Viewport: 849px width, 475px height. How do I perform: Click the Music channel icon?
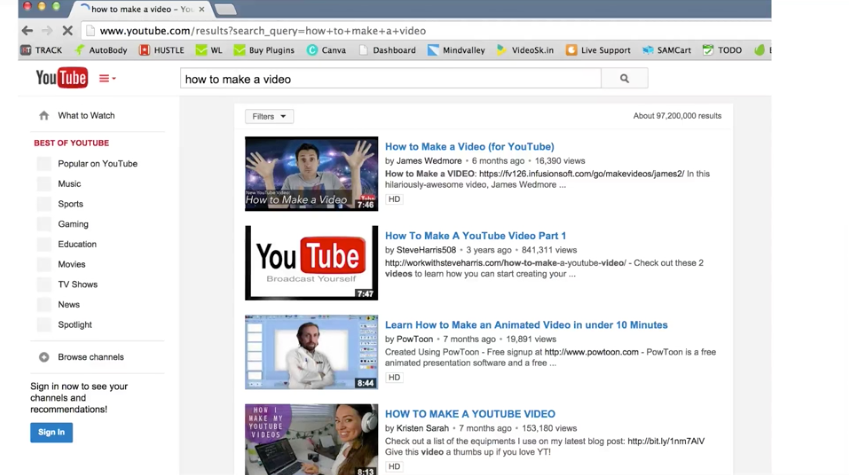pos(44,184)
